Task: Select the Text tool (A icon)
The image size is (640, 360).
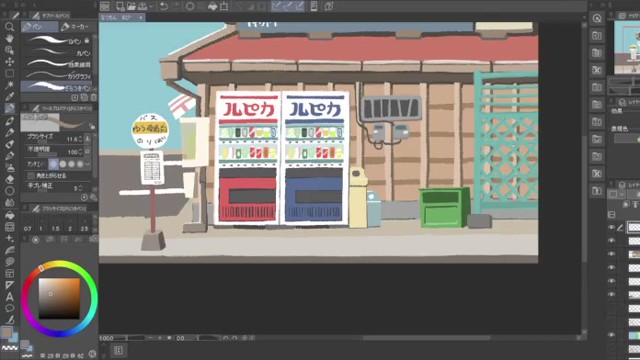Action: 9,296
